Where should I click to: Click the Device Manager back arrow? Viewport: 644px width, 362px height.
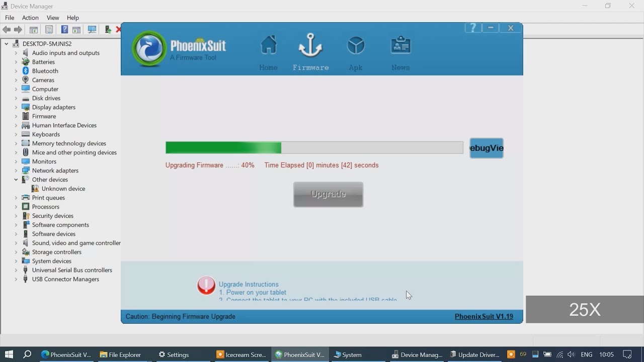coord(7,30)
